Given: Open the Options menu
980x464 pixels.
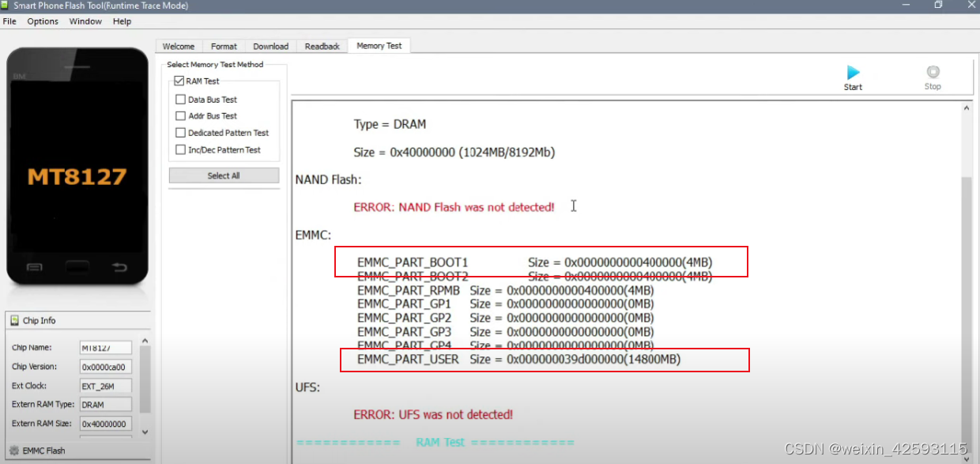Looking at the screenshot, I should [x=43, y=21].
